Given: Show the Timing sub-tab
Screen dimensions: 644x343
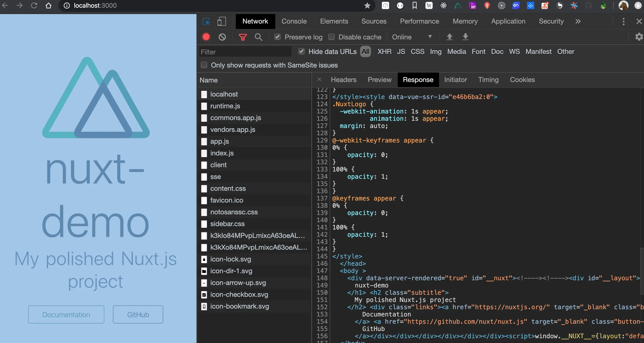Looking at the screenshot, I should (488, 80).
